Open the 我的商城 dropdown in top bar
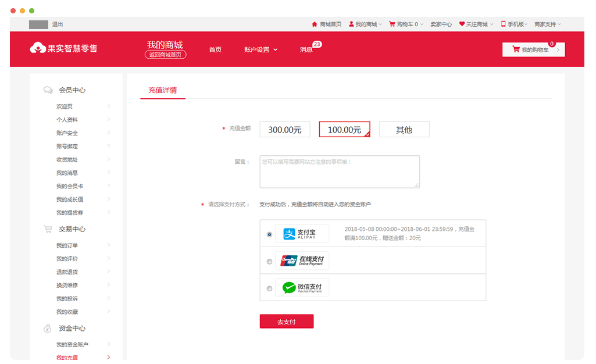The width and height of the screenshot is (596, 364). 367,24
